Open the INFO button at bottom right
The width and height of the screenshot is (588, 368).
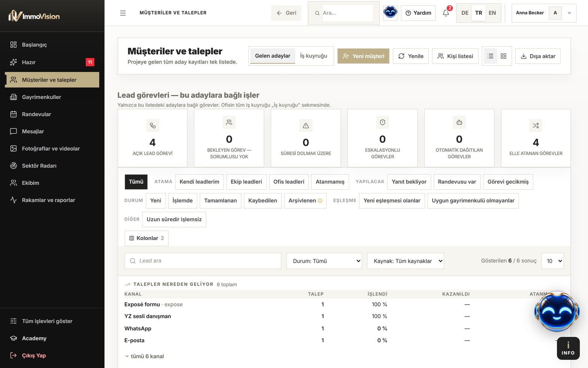click(568, 348)
